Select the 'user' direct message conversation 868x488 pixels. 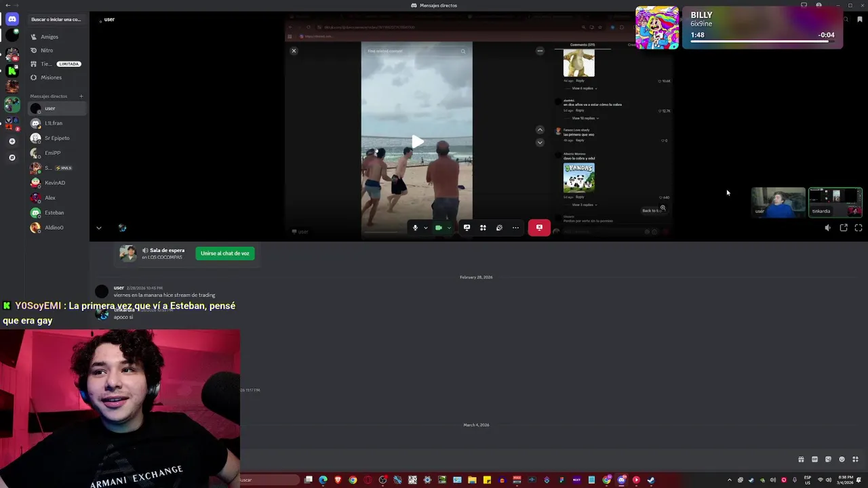57,108
